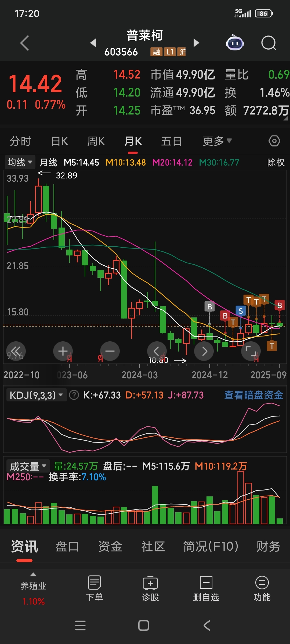Viewport: 290px width, 644px height.
Task: Switch to 分时 intraday chart
Action: [x=20, y=141]
